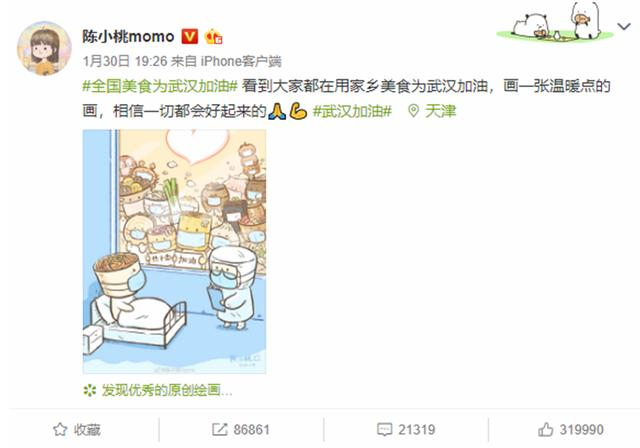This screenshot has width=640, height=448.
Task: Open the 陈小桃momo username link
Action: [128, 37]
